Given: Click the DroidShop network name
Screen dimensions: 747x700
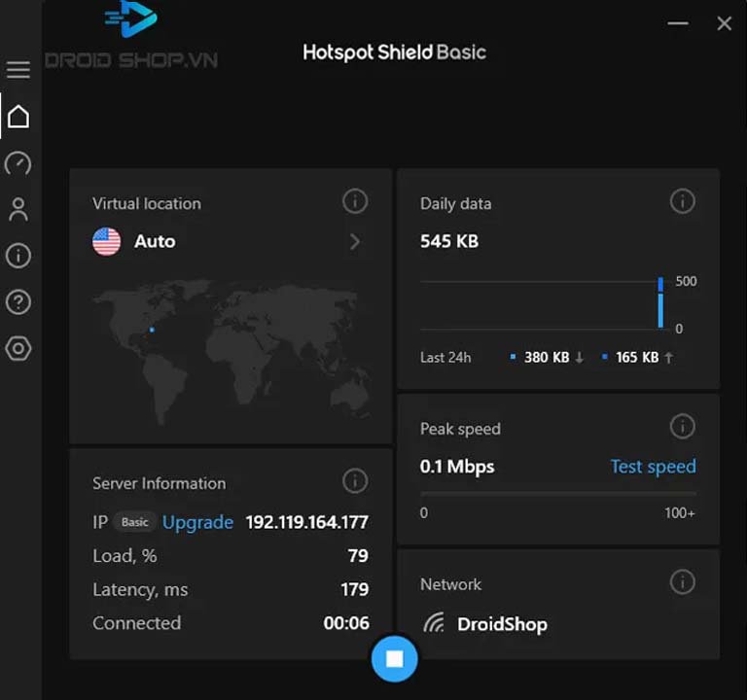Looking at the screenshot, I should 502,624.
